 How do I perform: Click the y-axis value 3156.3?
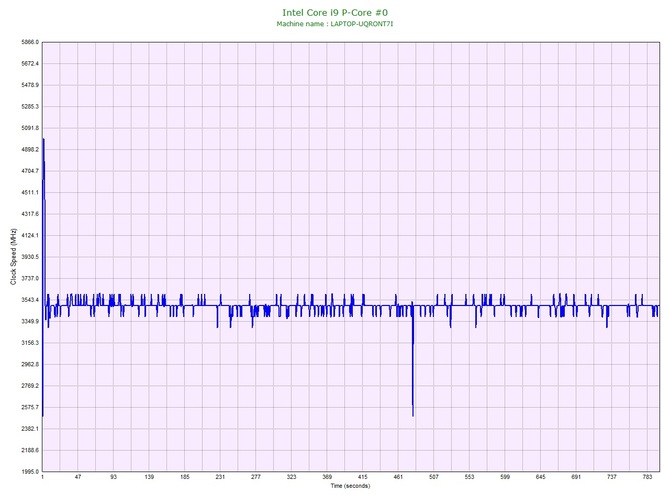(x=30, y=343)
